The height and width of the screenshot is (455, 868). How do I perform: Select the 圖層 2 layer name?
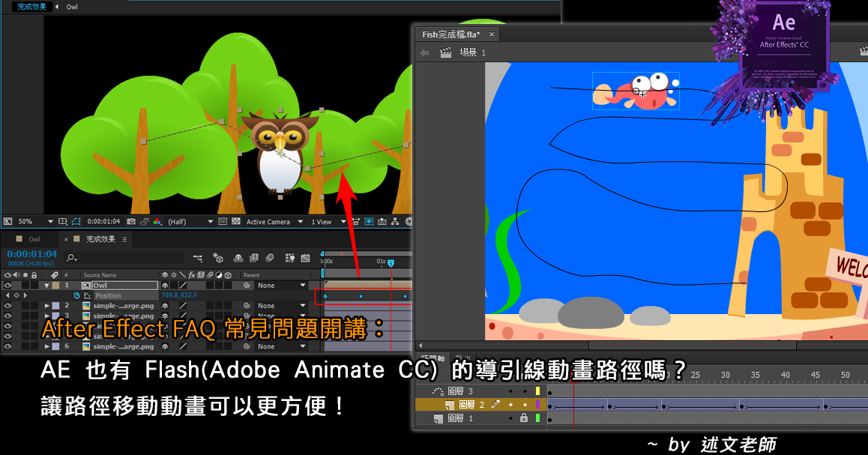pos(471,405)
